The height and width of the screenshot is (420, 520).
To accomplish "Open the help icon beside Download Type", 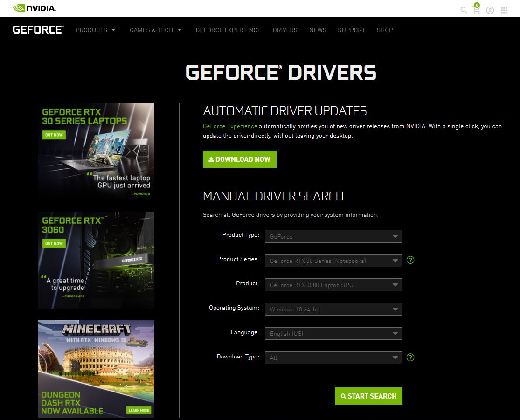I will tap(410, 358).
